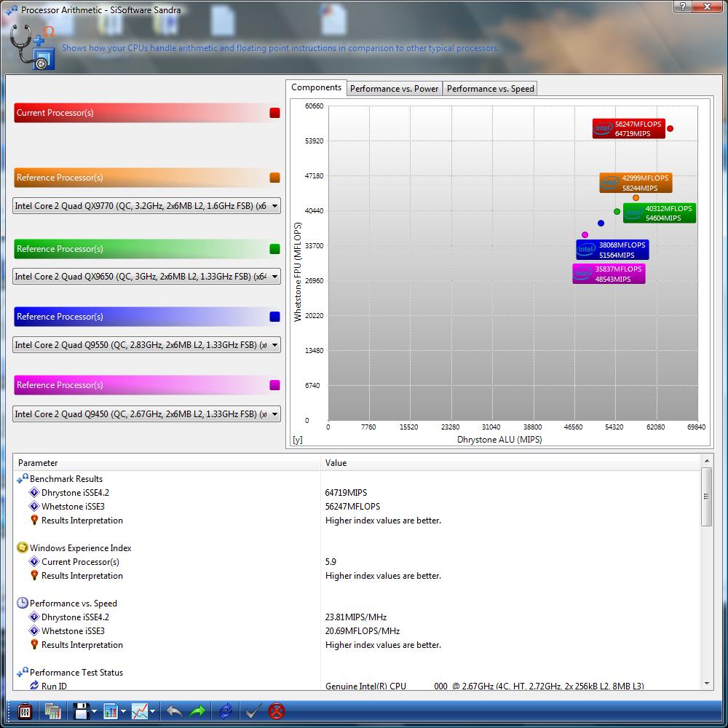The width and height of the screenshot is (728, 728).
Task: Refresh the benchmark with blue arrows icon
Action: click(226, 711)
